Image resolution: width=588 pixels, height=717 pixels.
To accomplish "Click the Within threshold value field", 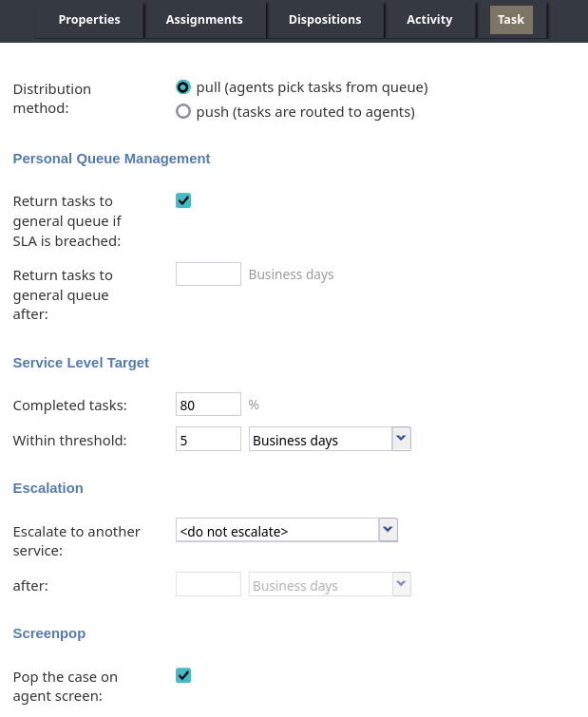I will [208, 439].
